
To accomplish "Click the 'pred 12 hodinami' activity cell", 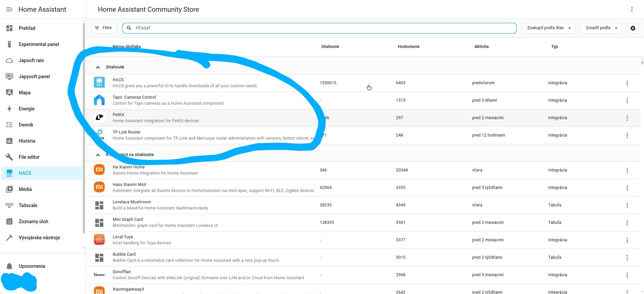I will pyautogui.click(x=488, y=135).
